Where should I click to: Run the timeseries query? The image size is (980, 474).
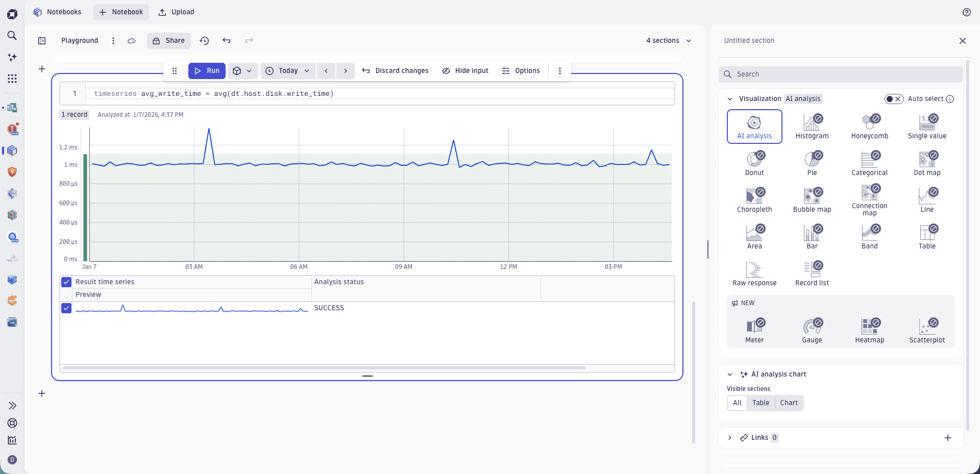pos(207,71)
